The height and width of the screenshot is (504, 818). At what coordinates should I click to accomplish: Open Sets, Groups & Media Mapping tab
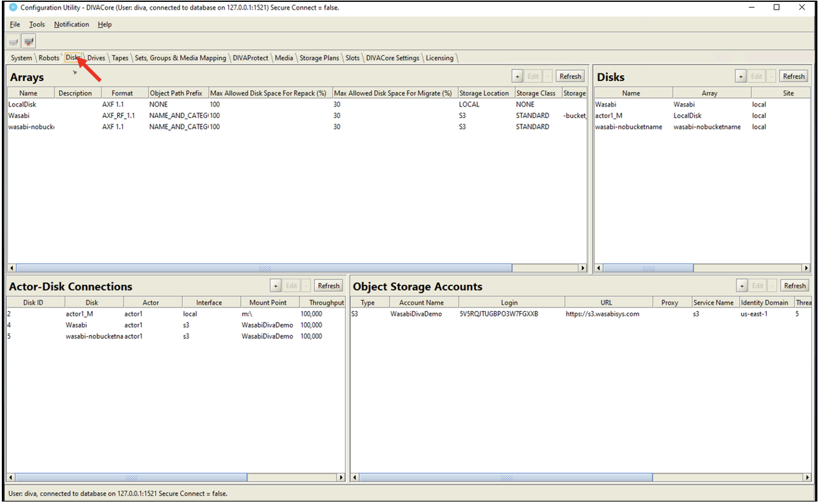(x=180, y=58)
